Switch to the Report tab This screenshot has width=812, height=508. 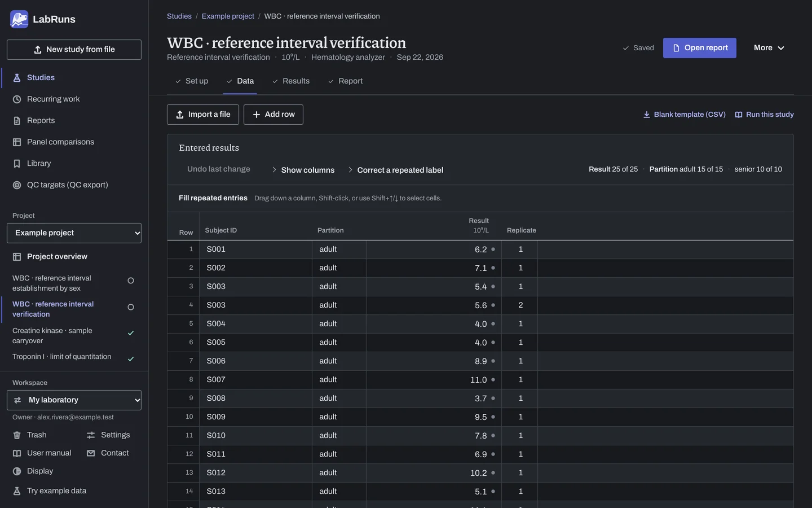(345, 81)
